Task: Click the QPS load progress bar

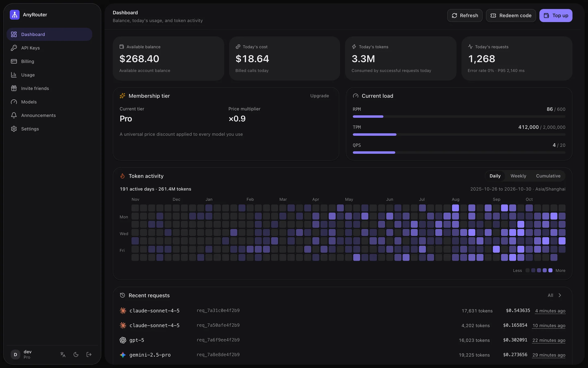Action: [459, 153]
